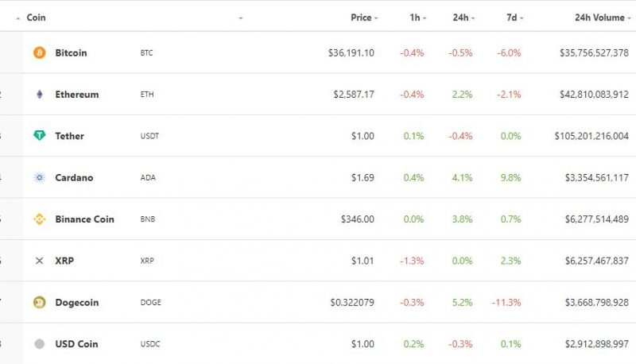Viewport: 636px width, 364px height.
Task: Click the DOGE ticker symbol
Action: pyautogui.click(x=150, y=302)
